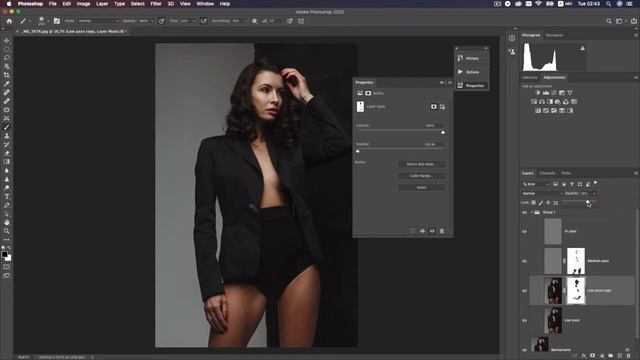Toggle lock image pixels brush icon
Screen dimensions: 640x360
(x=541, y=202)
